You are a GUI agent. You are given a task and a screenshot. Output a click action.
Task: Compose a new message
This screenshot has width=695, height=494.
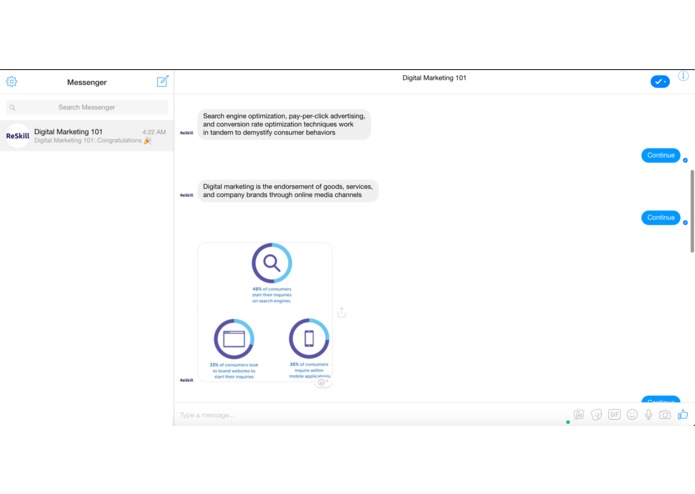pos(163,81)
